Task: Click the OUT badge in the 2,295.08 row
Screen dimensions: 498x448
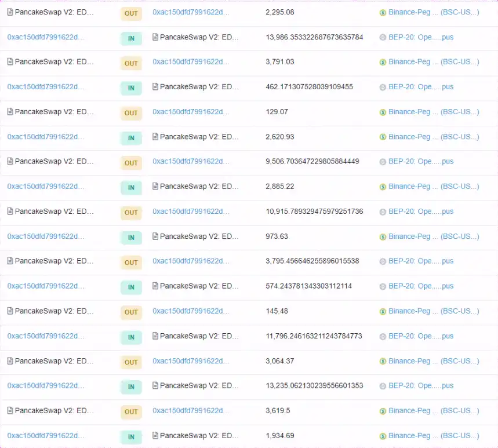Action: 131,13
